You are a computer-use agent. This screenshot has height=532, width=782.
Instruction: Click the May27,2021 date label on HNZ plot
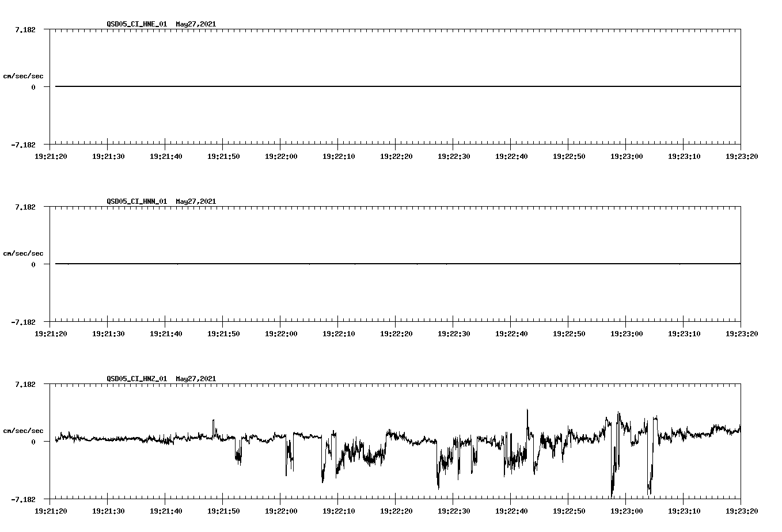196,379
